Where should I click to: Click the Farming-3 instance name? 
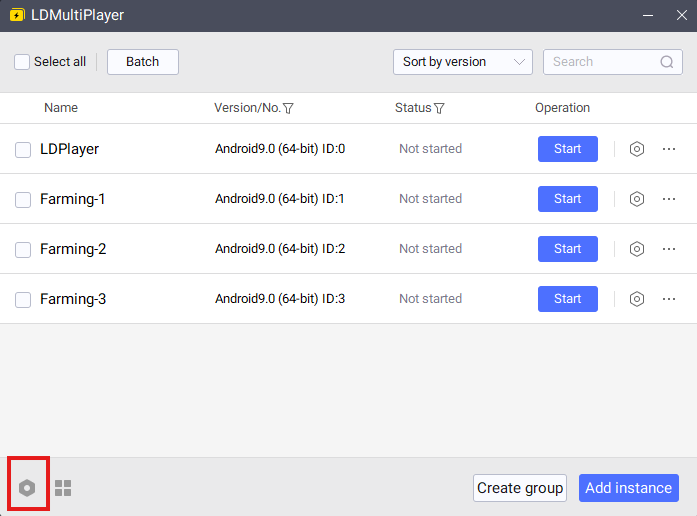click(x=73, y=299)
